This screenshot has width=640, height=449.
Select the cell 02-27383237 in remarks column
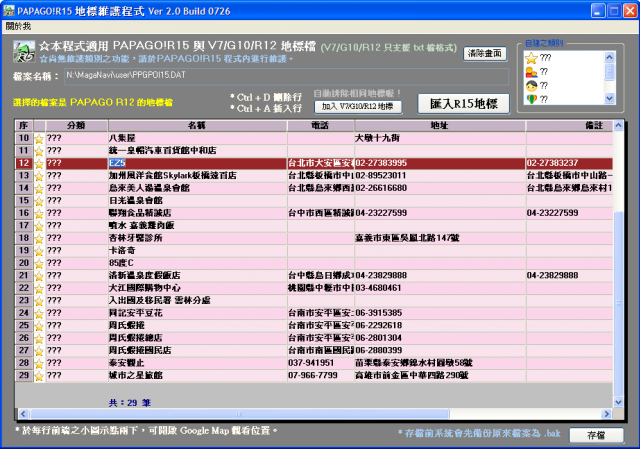[569, 163]
